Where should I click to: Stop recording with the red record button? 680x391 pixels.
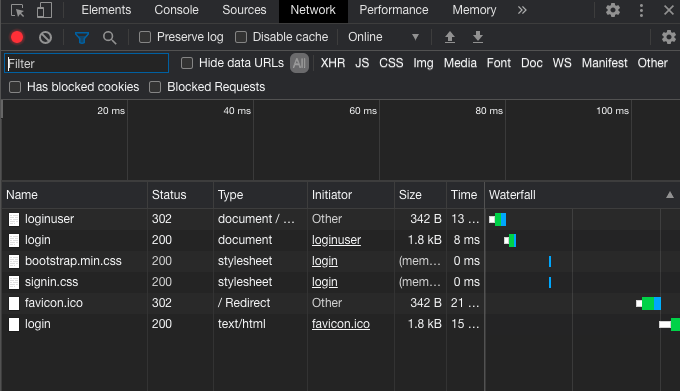[x=17, y=37]
